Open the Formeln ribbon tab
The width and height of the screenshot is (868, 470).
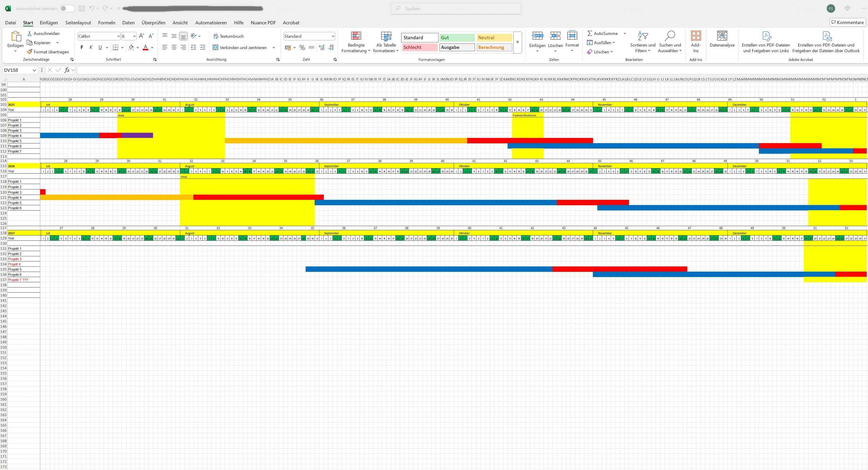coord(106,23)
